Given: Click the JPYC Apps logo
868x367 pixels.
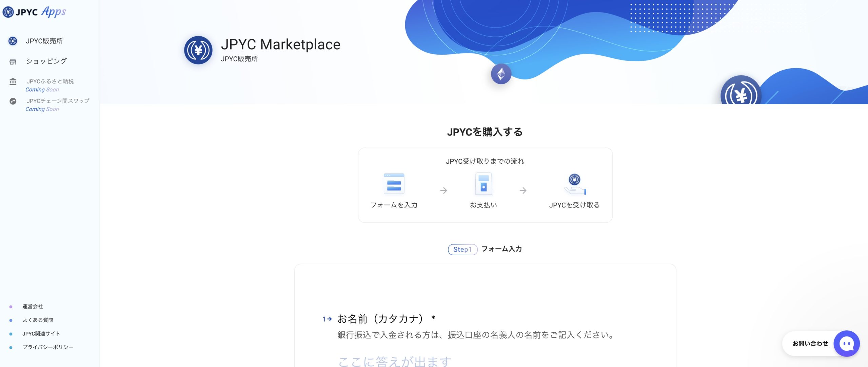Looking at the screenshot, I should [x=34, y=12].
